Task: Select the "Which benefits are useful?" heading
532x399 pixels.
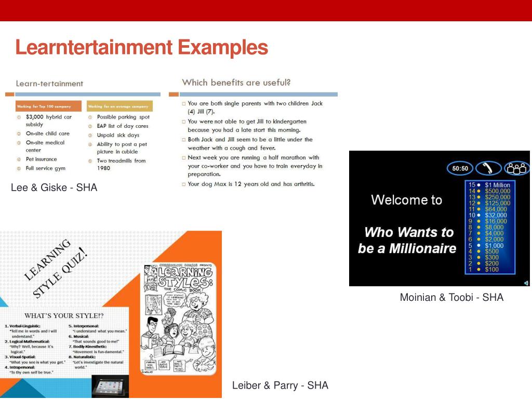Action: tap(236, 83)
